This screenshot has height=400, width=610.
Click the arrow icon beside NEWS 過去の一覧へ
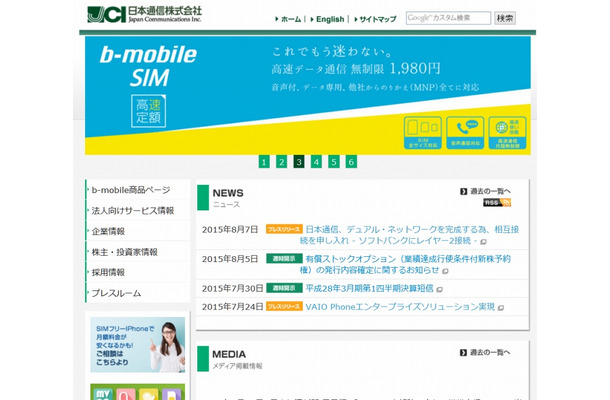(463, 191)
